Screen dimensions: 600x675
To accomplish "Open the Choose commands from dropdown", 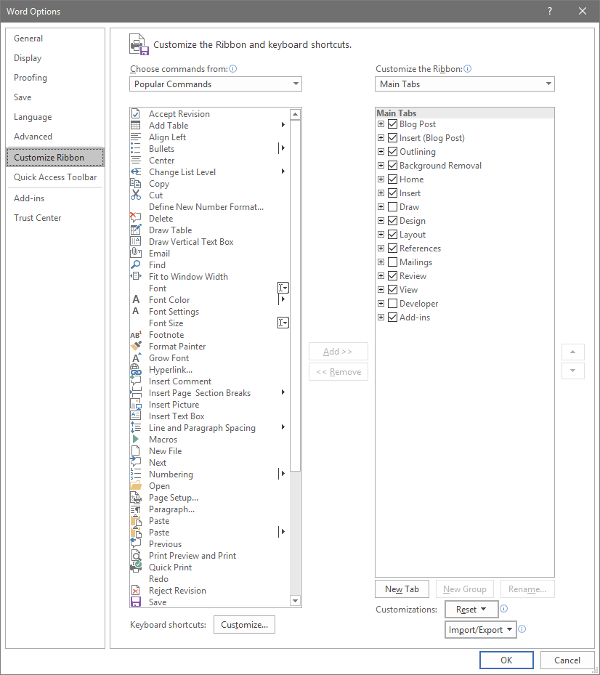I will click(215, 85).
